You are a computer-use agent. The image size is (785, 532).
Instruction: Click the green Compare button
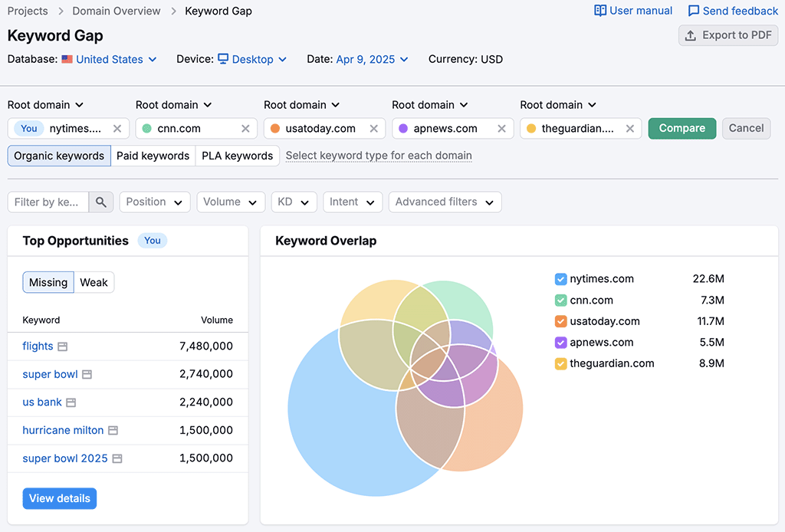[682, 129]
